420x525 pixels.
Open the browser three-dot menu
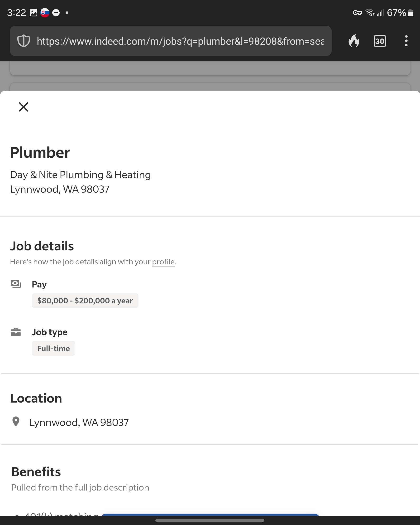[x=406, y=41]
